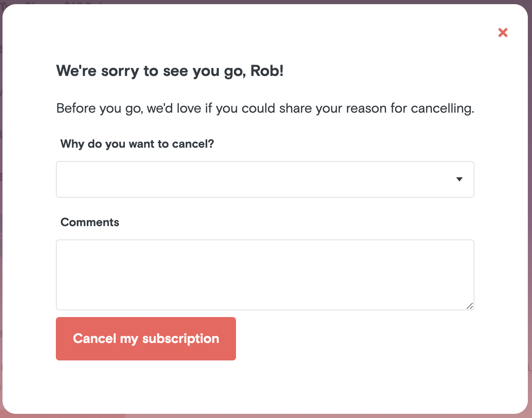Screen dimensions: 532x418
Task: Click the Comments box resize handle
Action: coord(470,306)
